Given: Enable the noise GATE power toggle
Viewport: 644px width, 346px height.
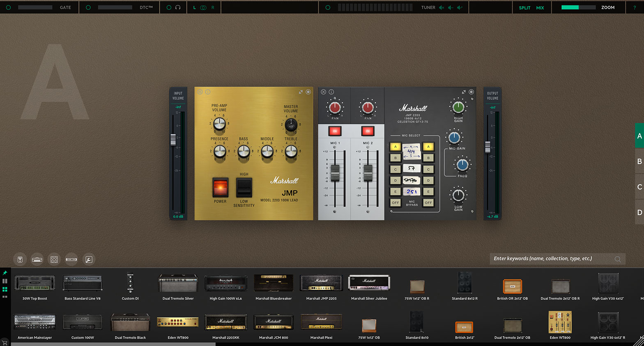Looking at the screenshot, I should coord(9,7).
